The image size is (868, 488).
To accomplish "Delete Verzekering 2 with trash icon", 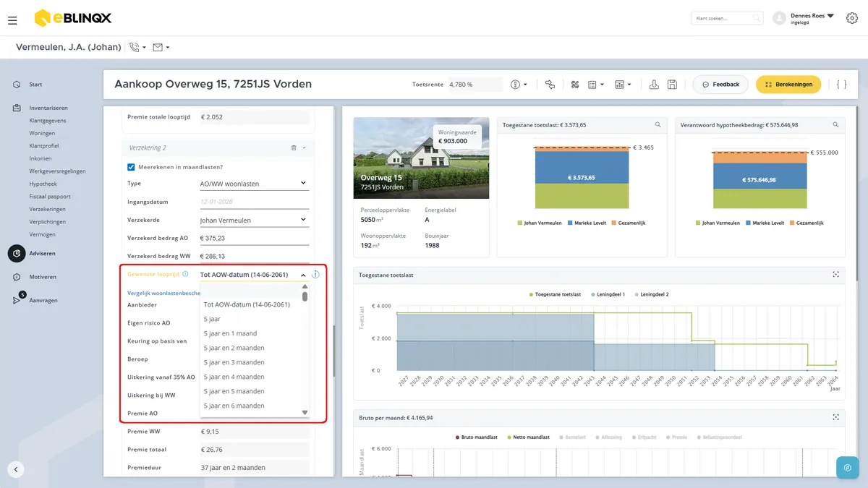I will point(294,147).
